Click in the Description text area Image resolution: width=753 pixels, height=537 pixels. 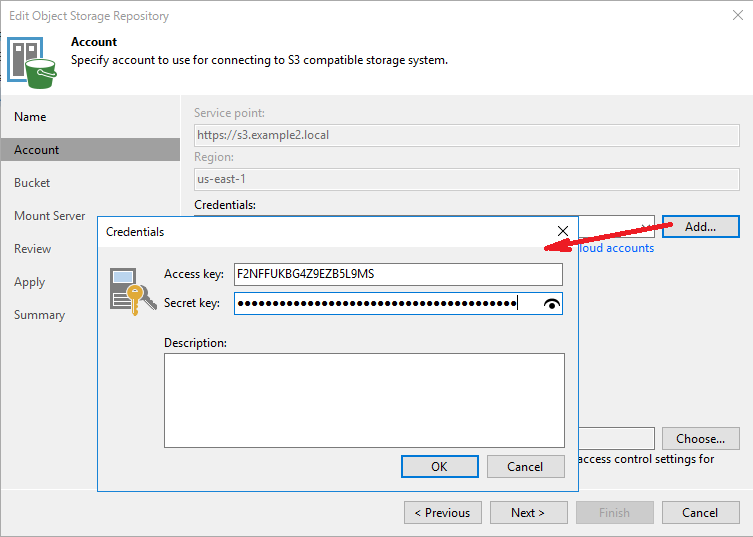(364, 401)
